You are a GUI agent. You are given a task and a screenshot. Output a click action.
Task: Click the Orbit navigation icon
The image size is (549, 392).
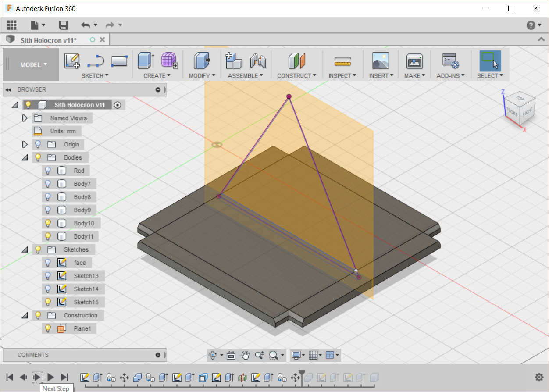pyautogui.click(x=214, y=355)
